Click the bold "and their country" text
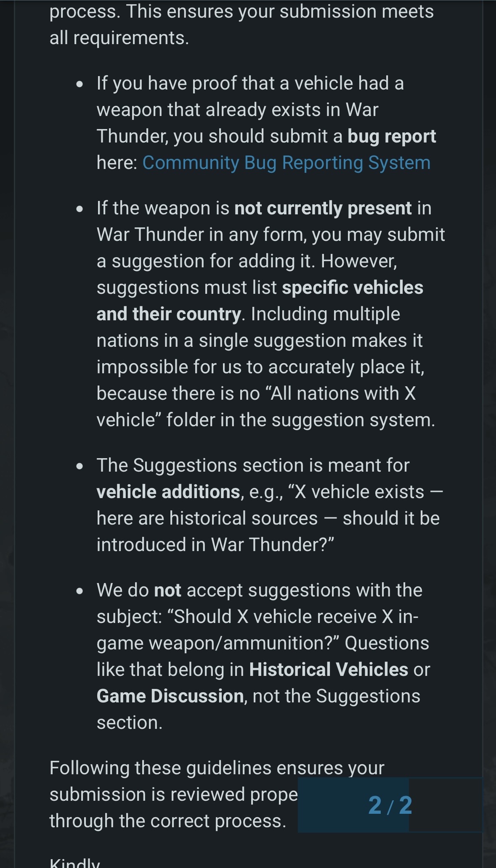The image size is (496, 868). pos(169,314)
